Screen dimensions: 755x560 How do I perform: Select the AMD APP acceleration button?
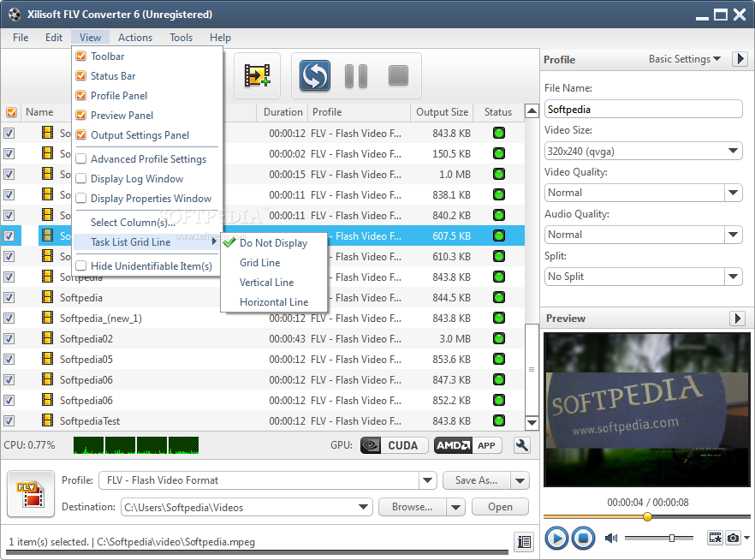point(467,445)
